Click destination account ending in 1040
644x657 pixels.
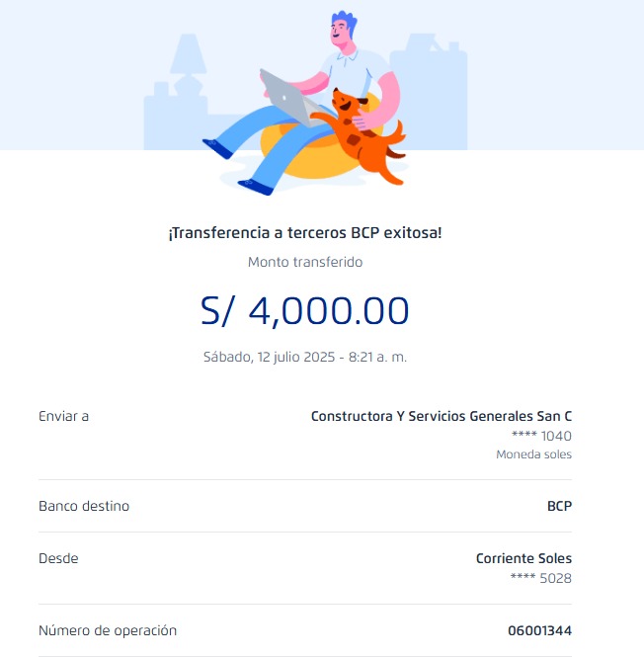click(x=541, y=436)
